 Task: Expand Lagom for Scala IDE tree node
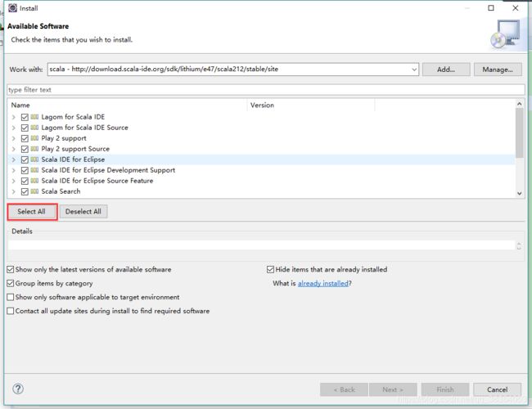tap(14, 117)
